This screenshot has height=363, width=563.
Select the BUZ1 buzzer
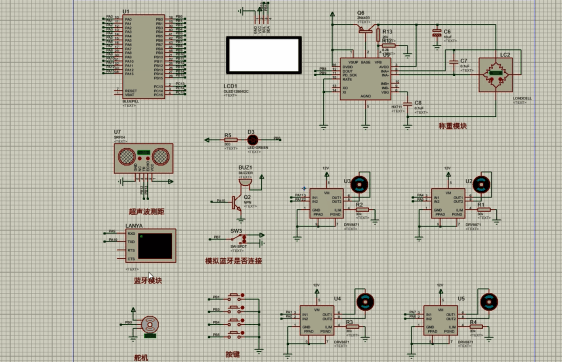245,182
